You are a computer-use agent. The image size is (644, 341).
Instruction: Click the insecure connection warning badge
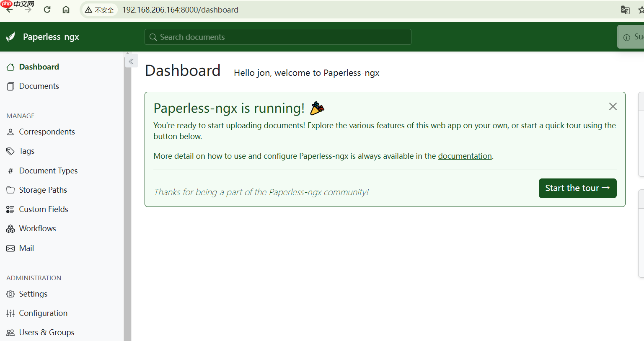99,10
